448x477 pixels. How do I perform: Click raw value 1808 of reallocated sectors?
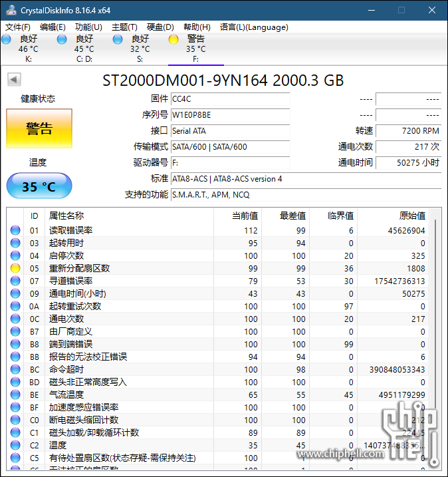416,268
